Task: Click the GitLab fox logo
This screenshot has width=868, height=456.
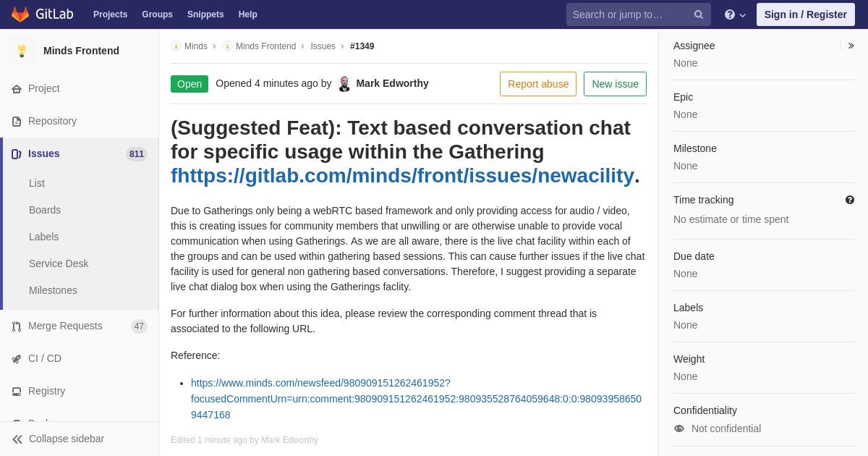Action: tap(20, 14)
